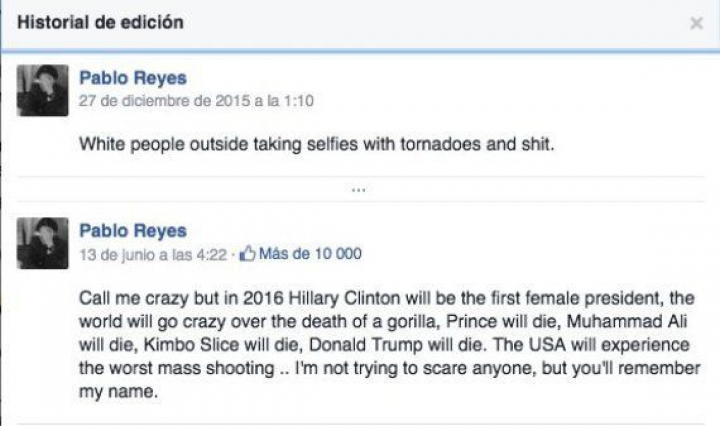Viewport: 720px width, 426px height.
Task: Open Pablo Reyes profile from first post
Action: 132,78
